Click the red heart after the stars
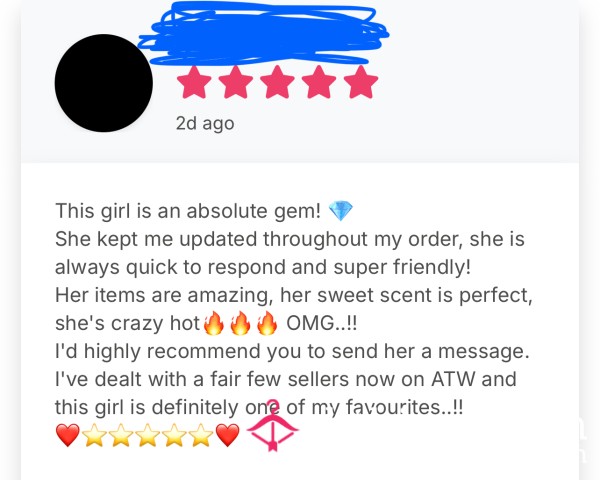600x480 pixels. tap(228, 435)
